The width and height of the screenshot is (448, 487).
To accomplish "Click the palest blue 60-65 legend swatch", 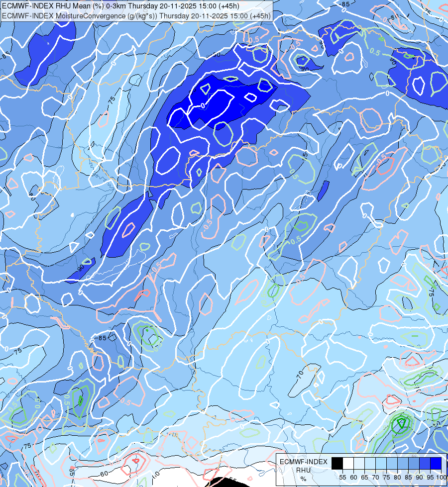I will 359,464.
